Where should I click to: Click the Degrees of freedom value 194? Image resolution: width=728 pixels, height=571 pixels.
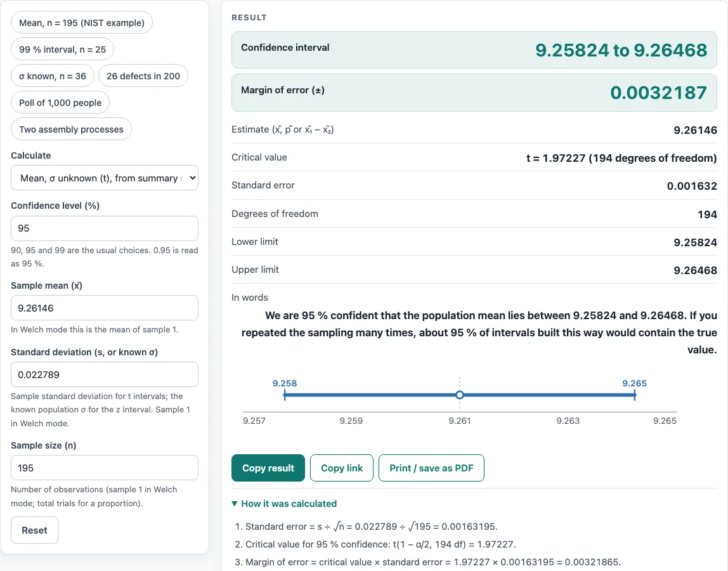pos(707,214)
